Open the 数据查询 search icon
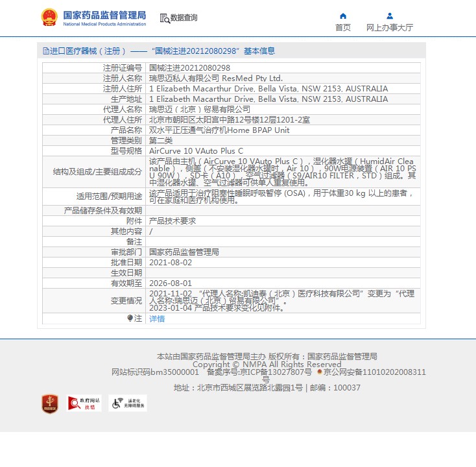 pyautogui.click(x=165, y=18)
